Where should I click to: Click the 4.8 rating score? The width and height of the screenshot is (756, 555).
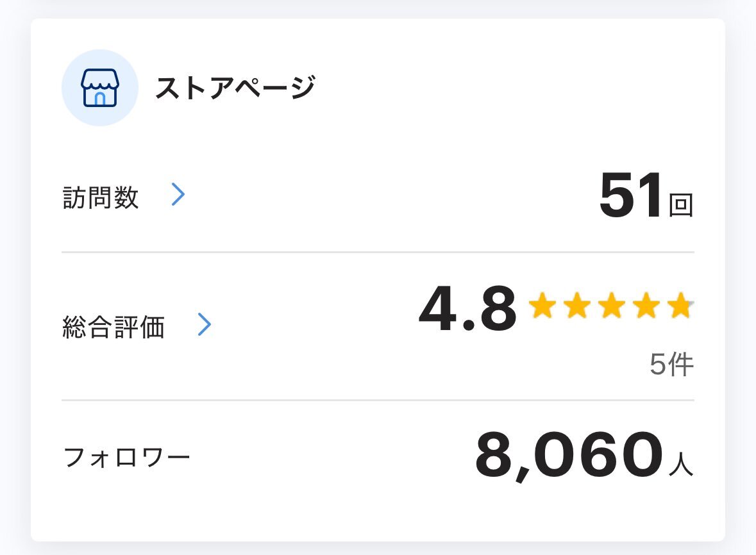click(467, 311)
